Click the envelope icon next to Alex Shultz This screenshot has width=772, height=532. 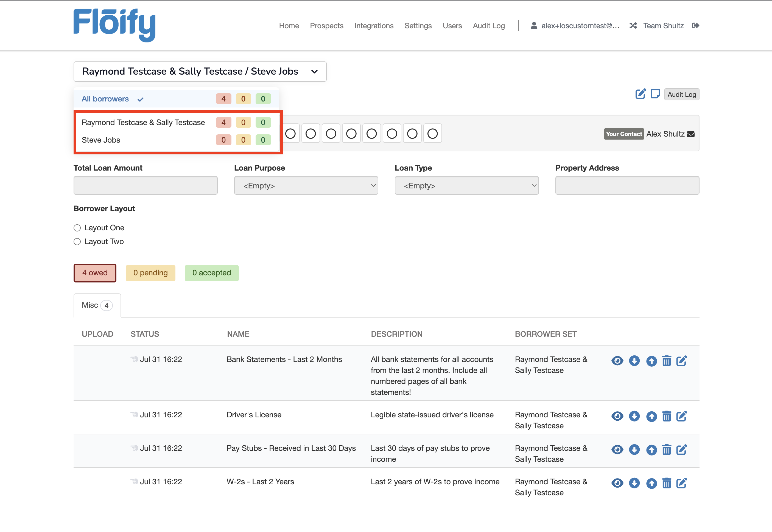691,134
